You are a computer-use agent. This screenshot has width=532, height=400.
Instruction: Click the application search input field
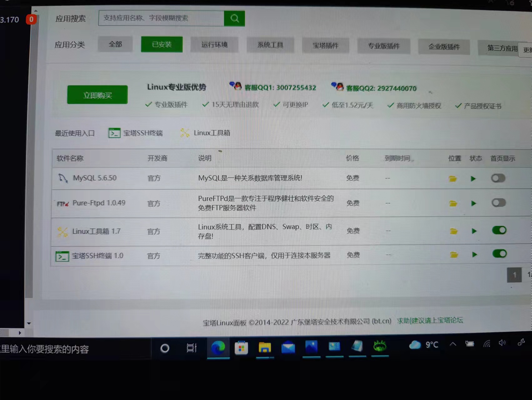161,18
